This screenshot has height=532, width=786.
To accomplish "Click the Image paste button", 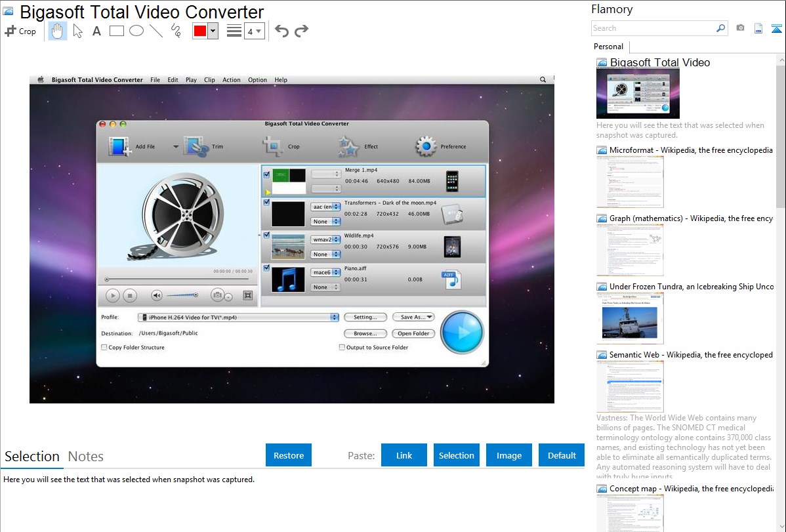I will coord(508,455).
